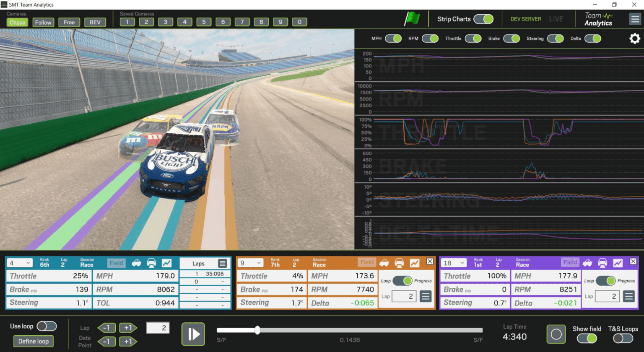Switch to the BEV camera

pyautogui.click(x=95, y=22)
